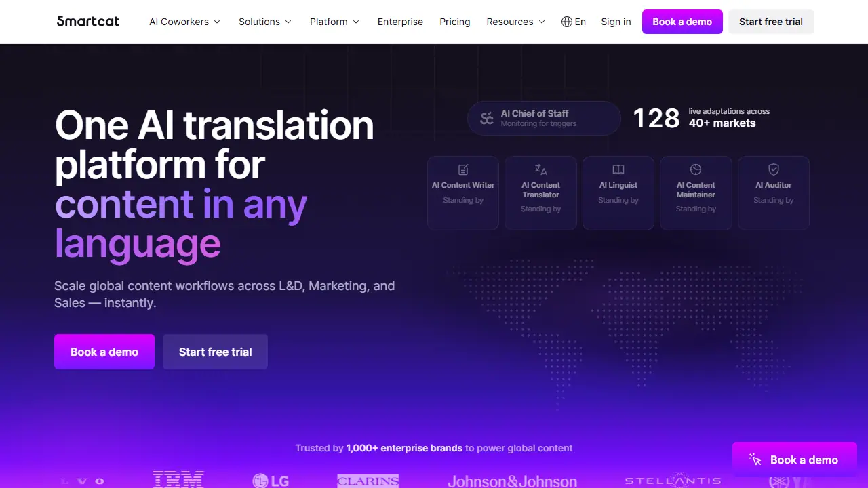Open the Enterprise page
The height and width of the screenshot is (488, 868).
click(400, 22)
